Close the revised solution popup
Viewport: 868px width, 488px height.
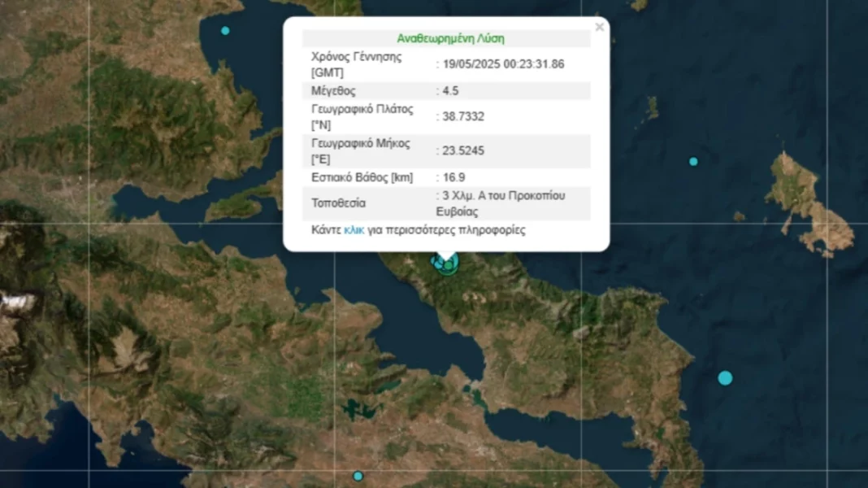tap(599, 26)
